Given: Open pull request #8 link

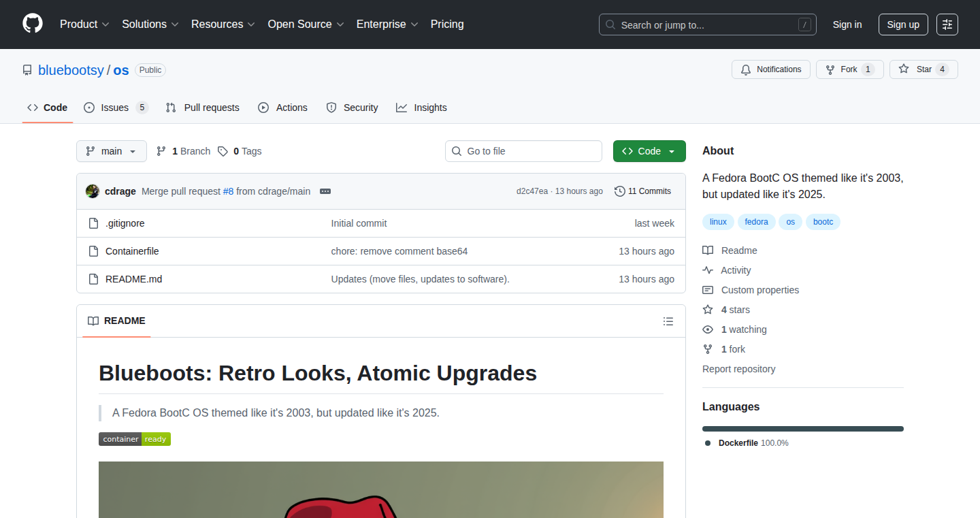Looking at the screenshot, I should [x=228, y=191].
